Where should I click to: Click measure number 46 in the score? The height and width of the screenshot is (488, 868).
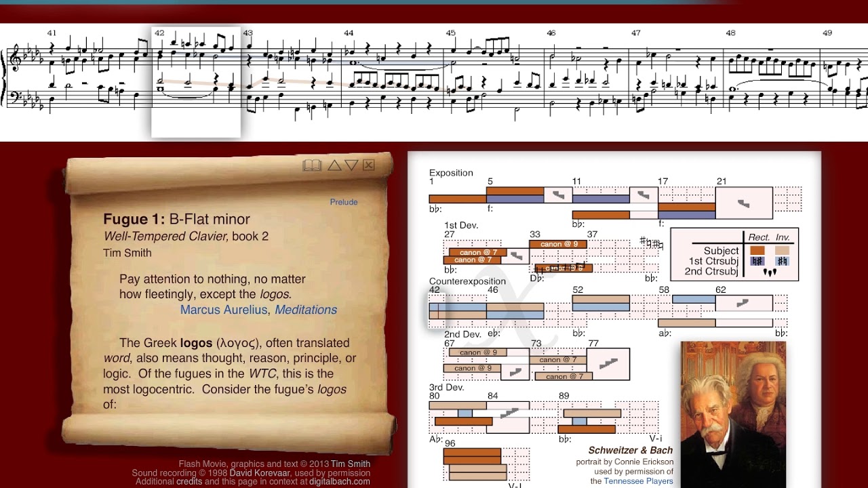pos(551,33)
